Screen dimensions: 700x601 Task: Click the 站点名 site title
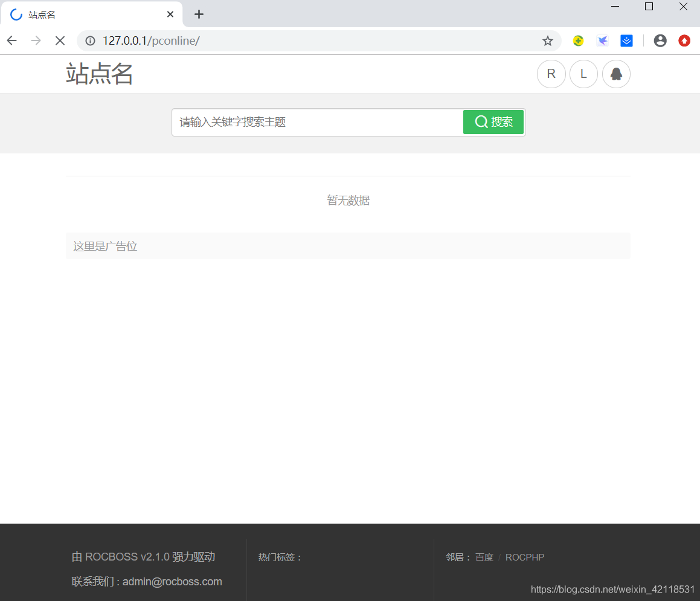tap(99, 74)
